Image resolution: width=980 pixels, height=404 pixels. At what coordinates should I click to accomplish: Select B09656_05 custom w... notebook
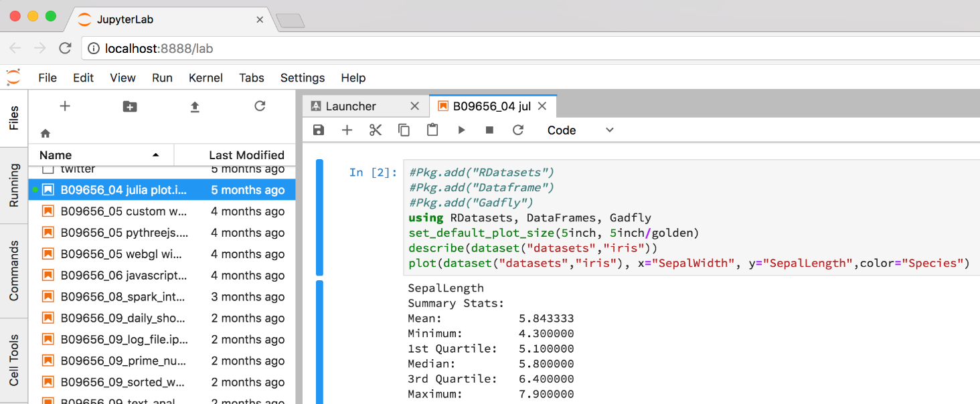161,211
